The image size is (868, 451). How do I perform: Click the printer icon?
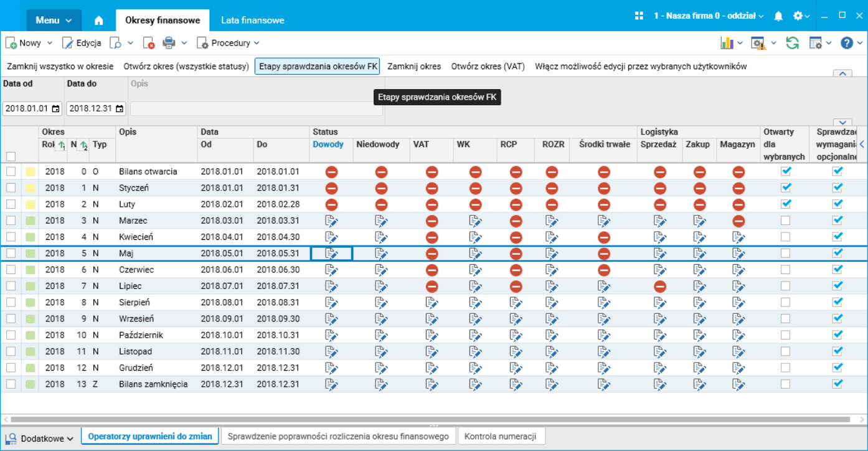tap(169, 43)
